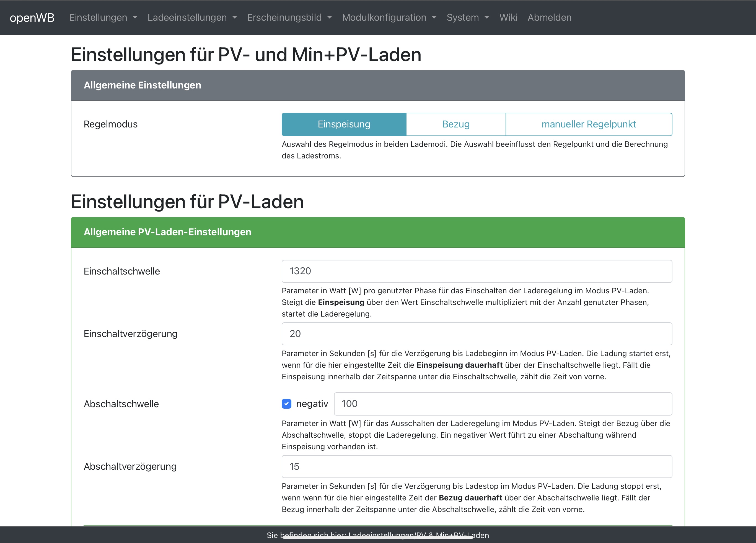Click the Allgemeine PV-Laden-Einstellungen green header
This screenshot has height=543, width=756.
click(378, 232)
